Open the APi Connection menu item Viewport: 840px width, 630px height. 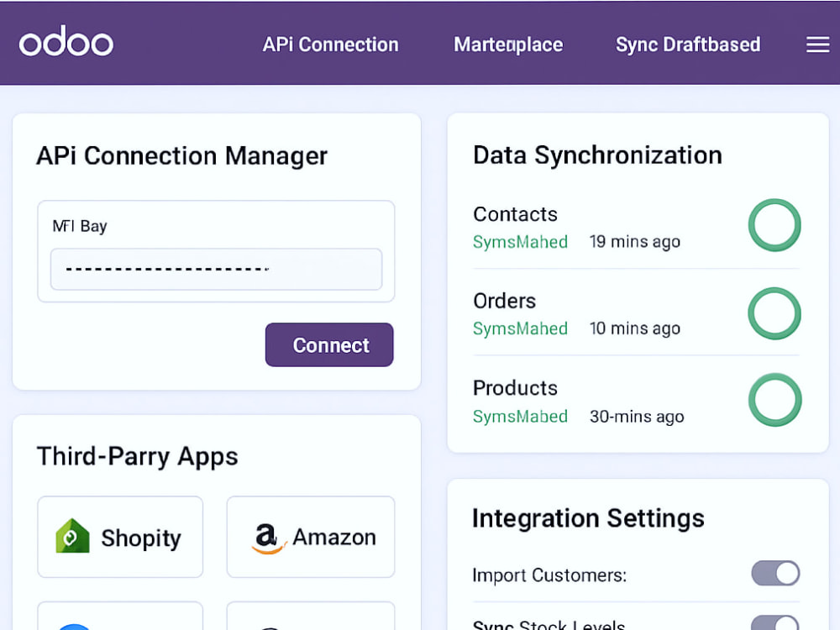point(330,45)
